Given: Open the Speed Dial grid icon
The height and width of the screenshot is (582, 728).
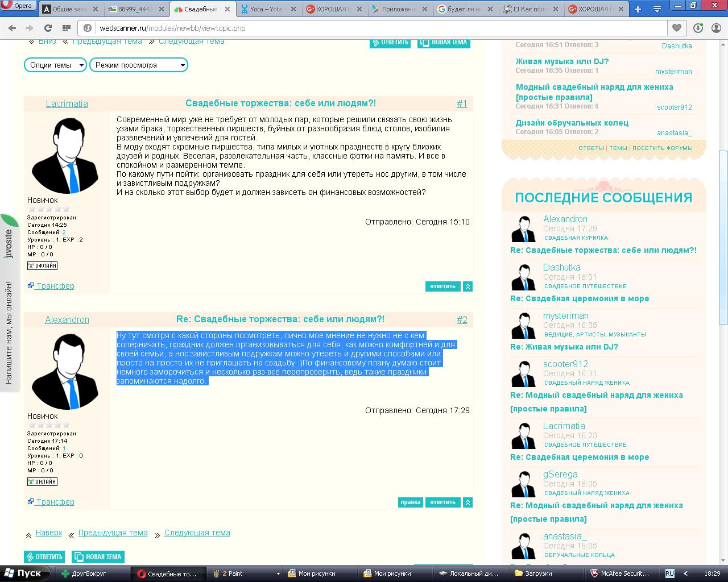Looking at the screenshot, I should point(66,28).
